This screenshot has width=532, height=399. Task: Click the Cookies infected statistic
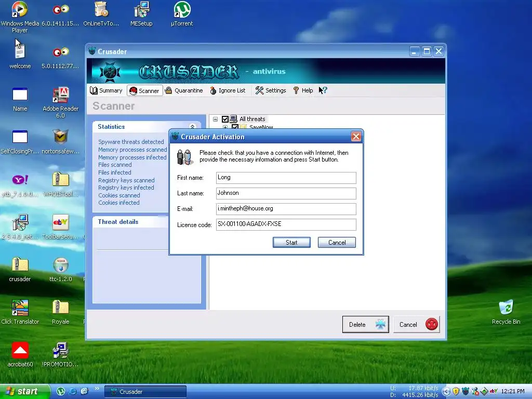coord(119,203)
